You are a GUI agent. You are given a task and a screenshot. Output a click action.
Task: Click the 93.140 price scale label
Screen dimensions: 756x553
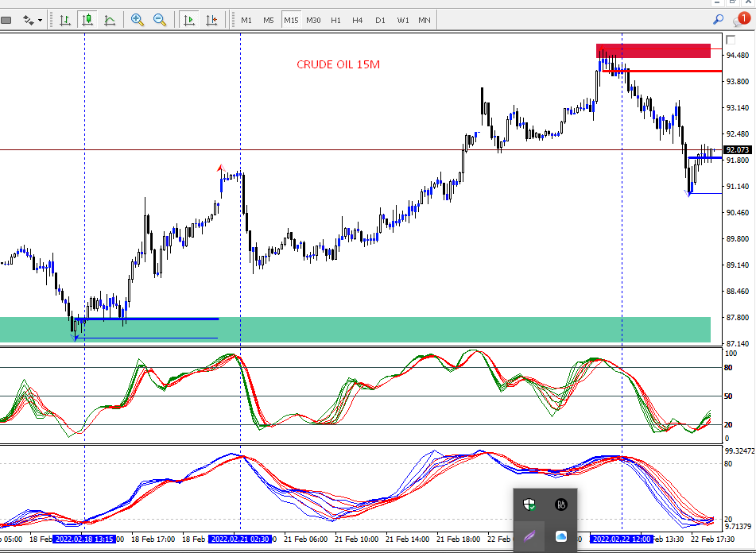[x=738, y=107]
